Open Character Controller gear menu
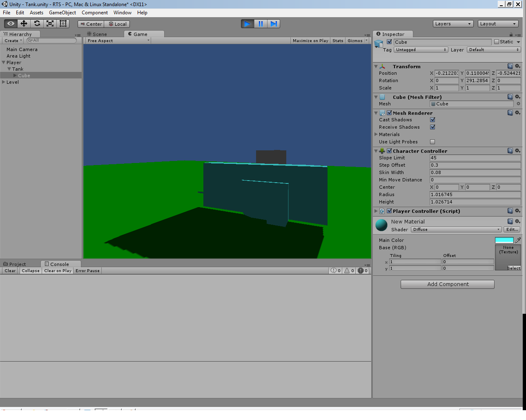526x420 pixels. tap(517, 151)
